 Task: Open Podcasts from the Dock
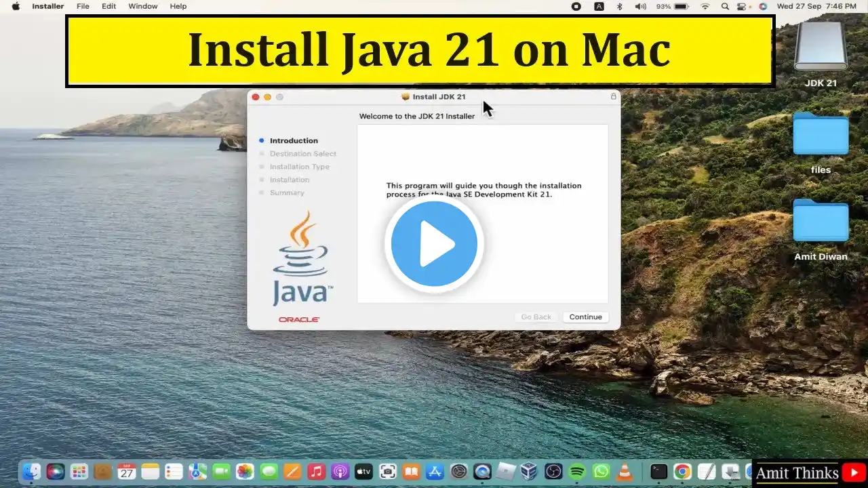(340, 472)
